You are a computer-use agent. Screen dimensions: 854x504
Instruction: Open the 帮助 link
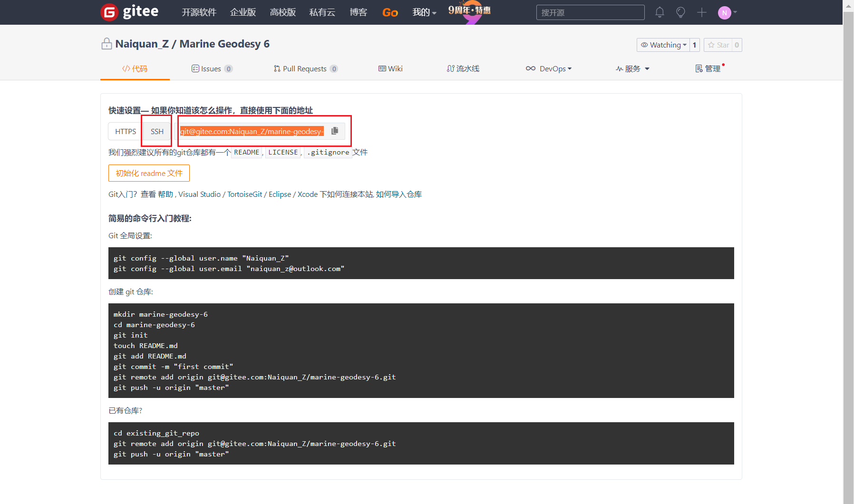click(165, 194)
